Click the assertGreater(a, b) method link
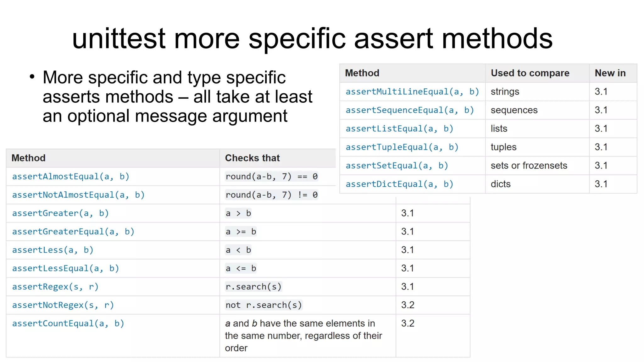 (x=60, y=213)
